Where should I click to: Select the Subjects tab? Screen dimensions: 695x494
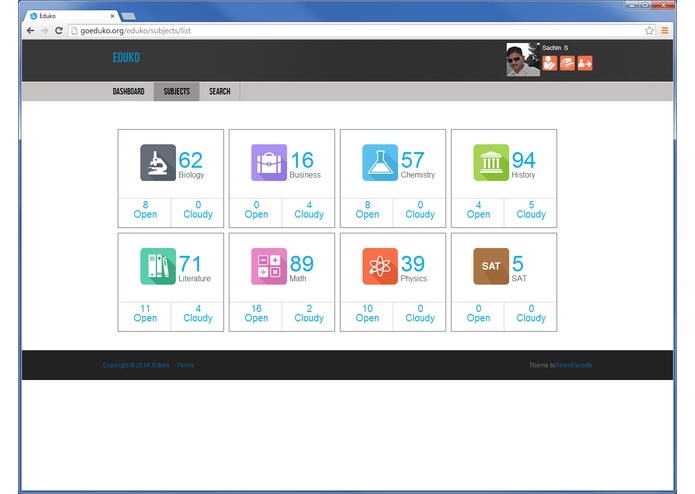point(176,91)
